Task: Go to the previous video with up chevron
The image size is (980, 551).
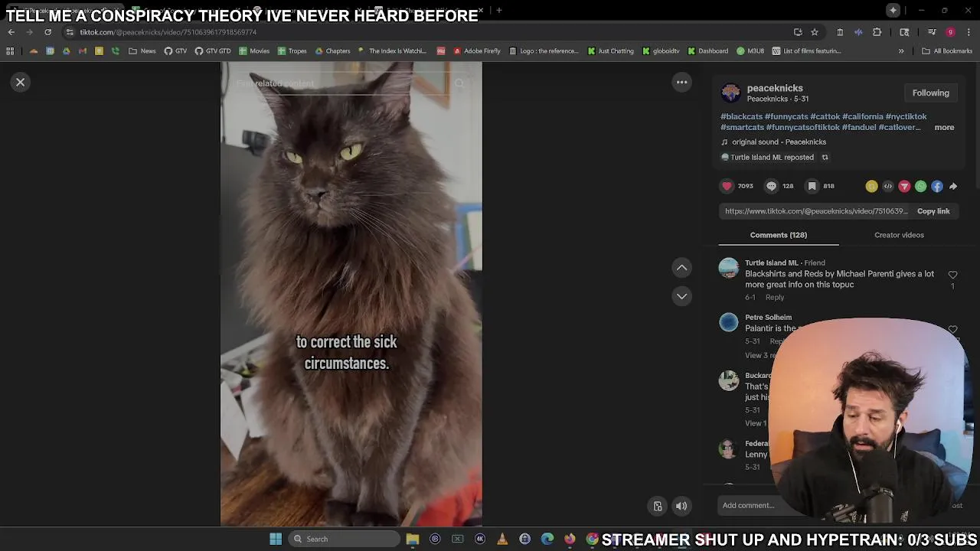Action: click(681, 267)
